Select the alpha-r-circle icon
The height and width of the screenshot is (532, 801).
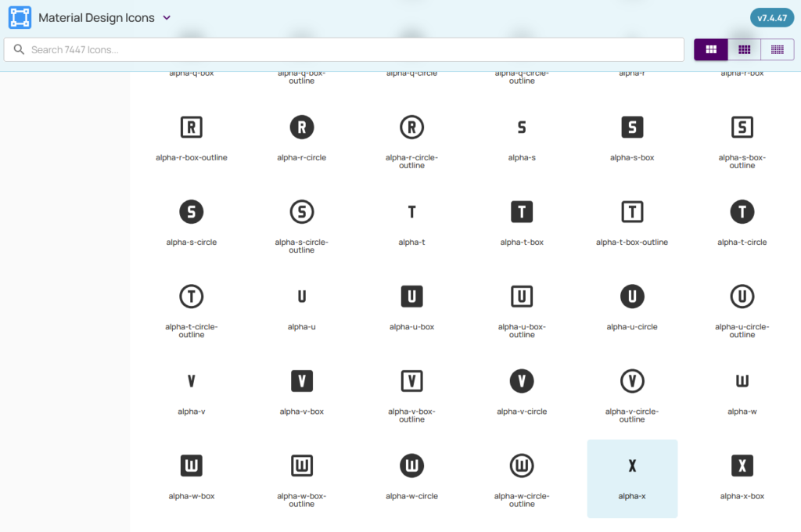point(302,128)
